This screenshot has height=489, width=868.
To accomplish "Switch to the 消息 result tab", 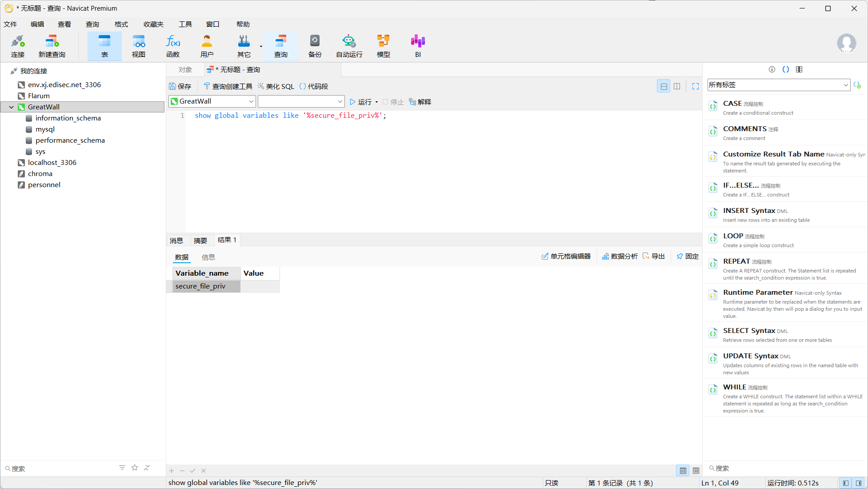I will [x=176, y=240].
